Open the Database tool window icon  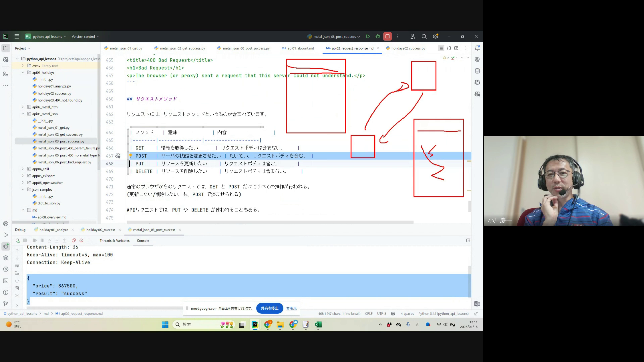coord(477,71)
